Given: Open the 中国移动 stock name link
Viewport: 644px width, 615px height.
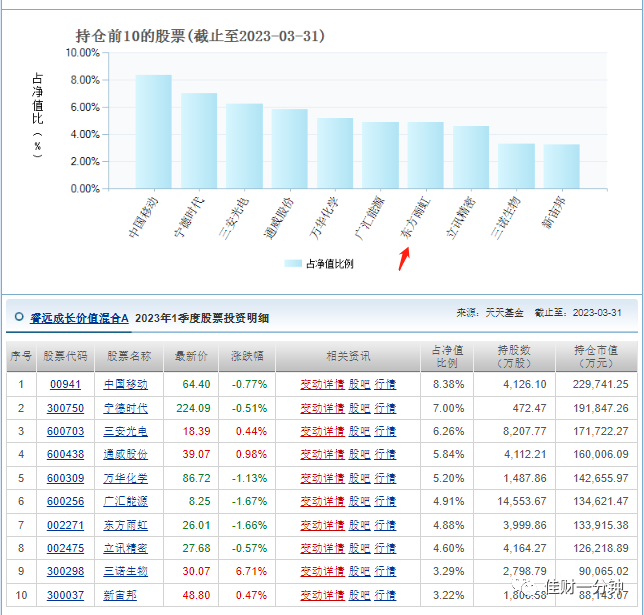Looking at the screenshot, I should tap(125, 385).
